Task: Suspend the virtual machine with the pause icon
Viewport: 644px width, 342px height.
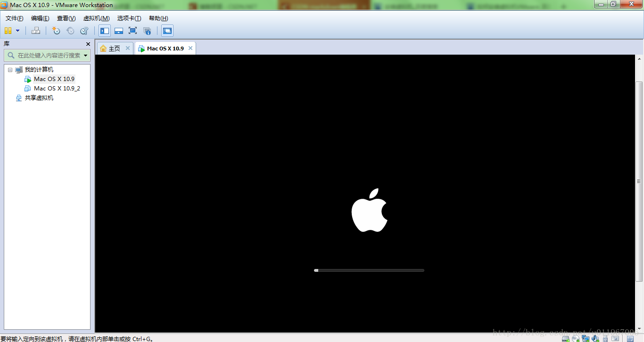Action: pyautogui.click(x=8, y=31)
